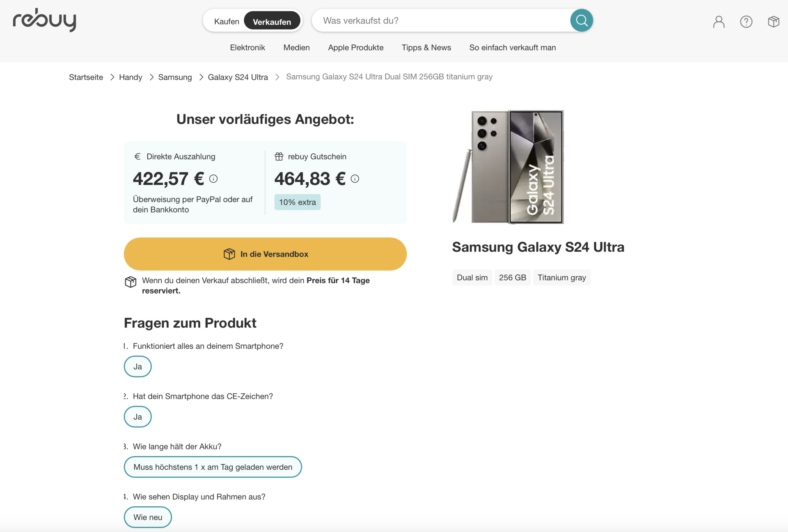Select Ja for CE-Zeichen question
Image resolution: width=788 pixels, height=532 pixels.
[x=138, y=417]
